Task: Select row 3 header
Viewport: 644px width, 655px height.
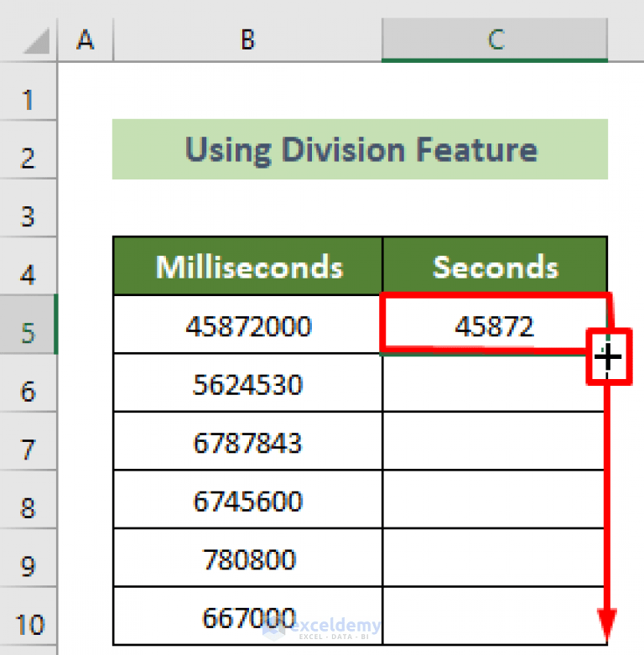Action: [x=28, y=208]
